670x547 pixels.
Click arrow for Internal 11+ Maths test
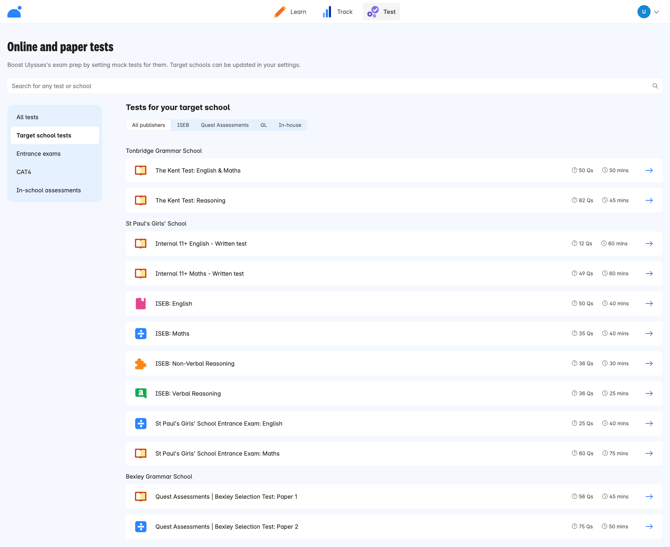pos(649,274)
